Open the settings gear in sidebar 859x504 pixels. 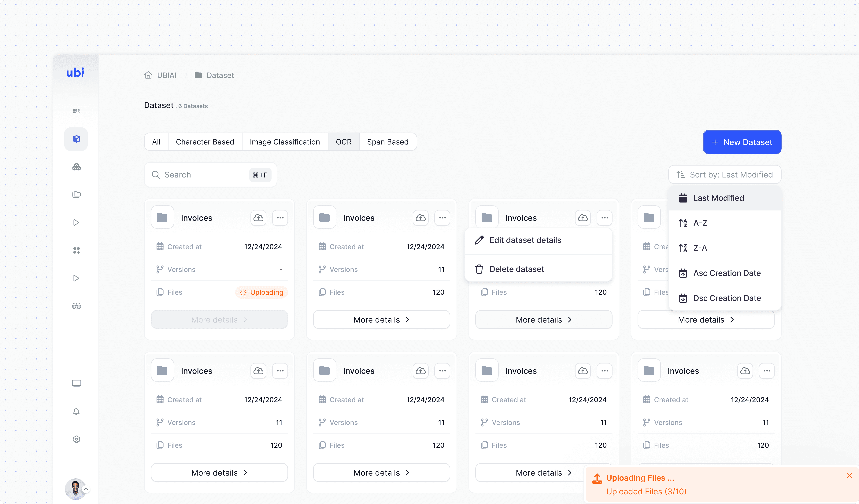point(76,439)
